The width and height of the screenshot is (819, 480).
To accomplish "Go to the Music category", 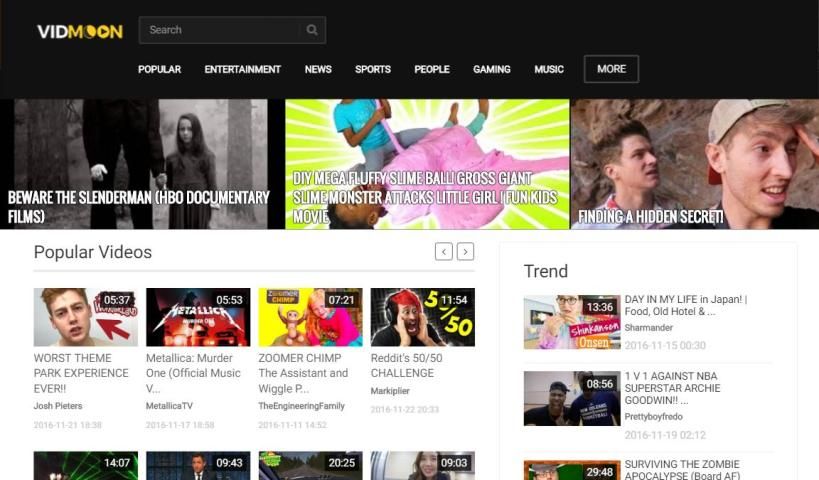I will [549, 70].
